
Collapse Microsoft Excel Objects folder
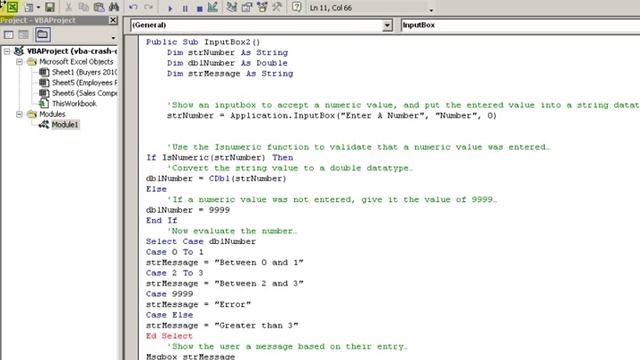19,62
